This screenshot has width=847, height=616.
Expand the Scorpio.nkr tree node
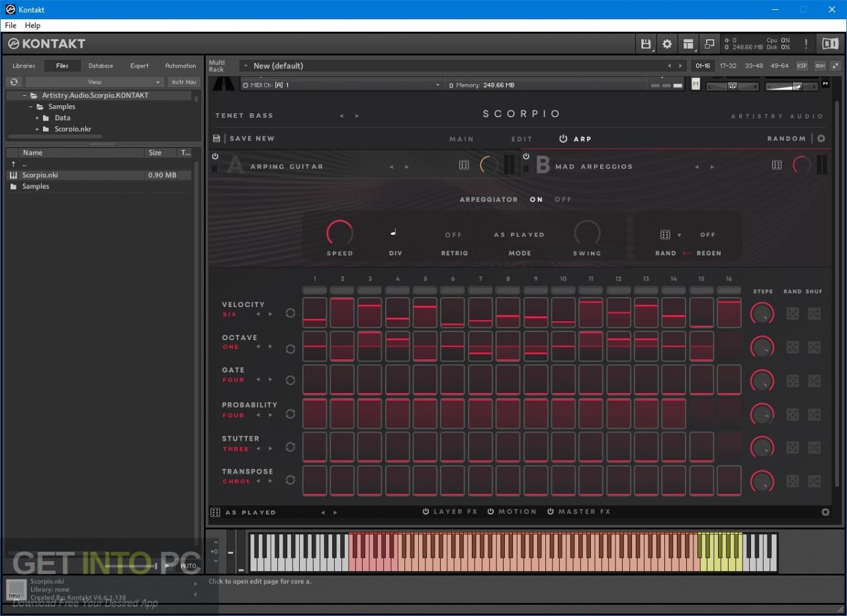click(37, 129)
